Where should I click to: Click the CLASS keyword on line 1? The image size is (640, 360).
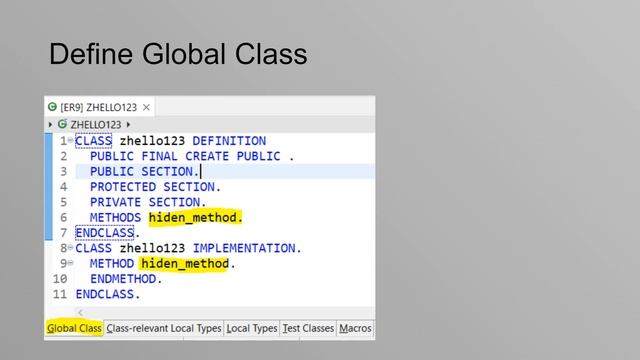[x=93, y=141]
